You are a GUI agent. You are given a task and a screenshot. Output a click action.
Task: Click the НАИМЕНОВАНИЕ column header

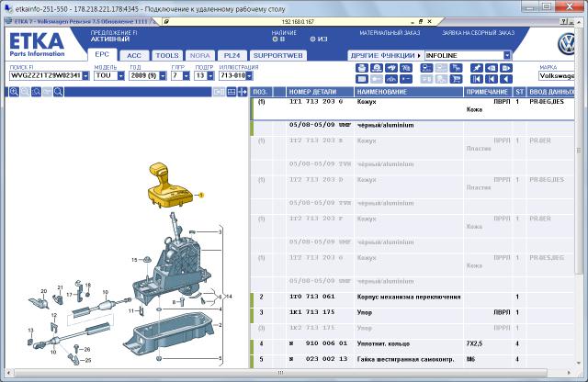[409, 92]
